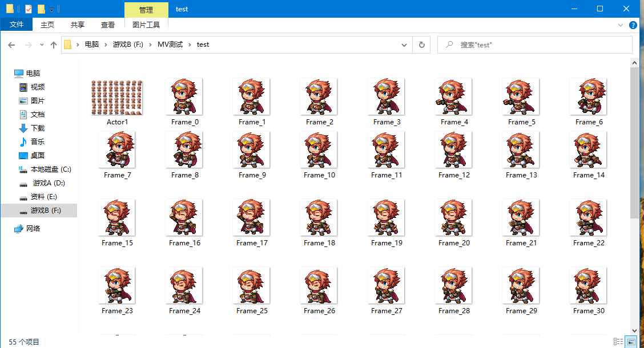Select 电脑 in the navigation pane
The height and width of the screenshot is (348, 644).
pyautogui.click(x=33, y=73)
